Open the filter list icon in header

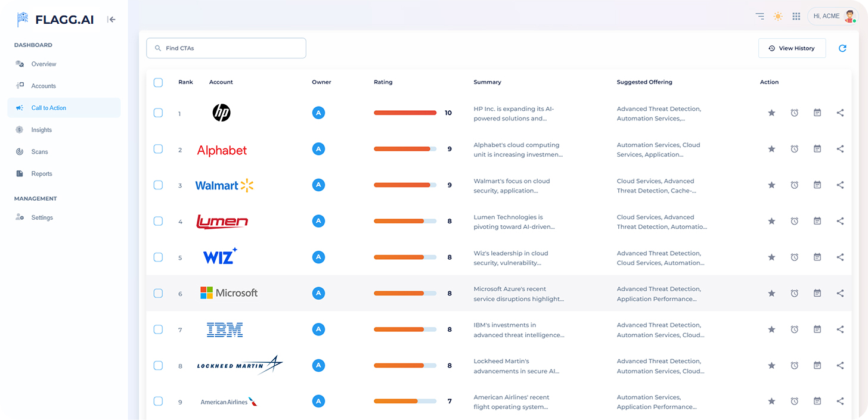pyautogui.click(x=759, y=16)
